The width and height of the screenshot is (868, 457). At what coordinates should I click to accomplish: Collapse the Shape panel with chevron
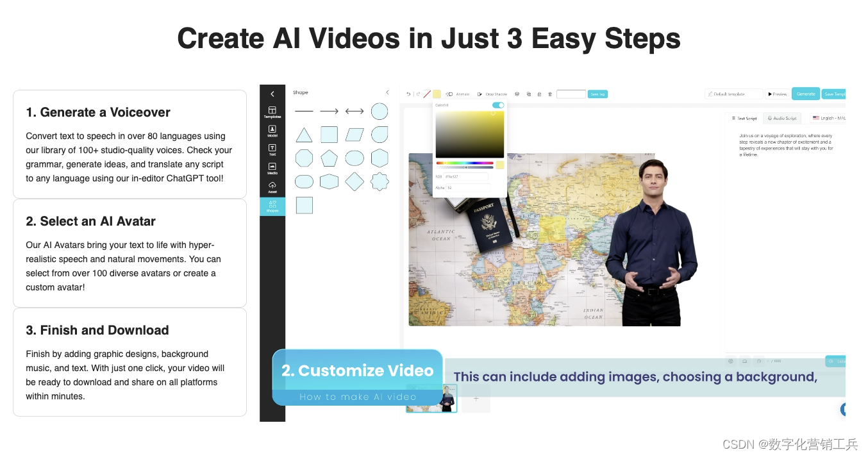387,92
